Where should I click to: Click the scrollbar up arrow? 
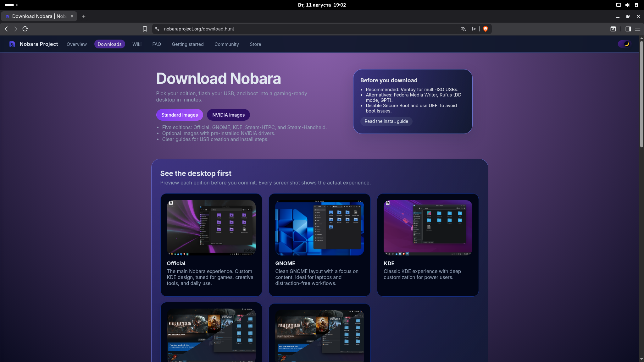(x=641, y=38)
